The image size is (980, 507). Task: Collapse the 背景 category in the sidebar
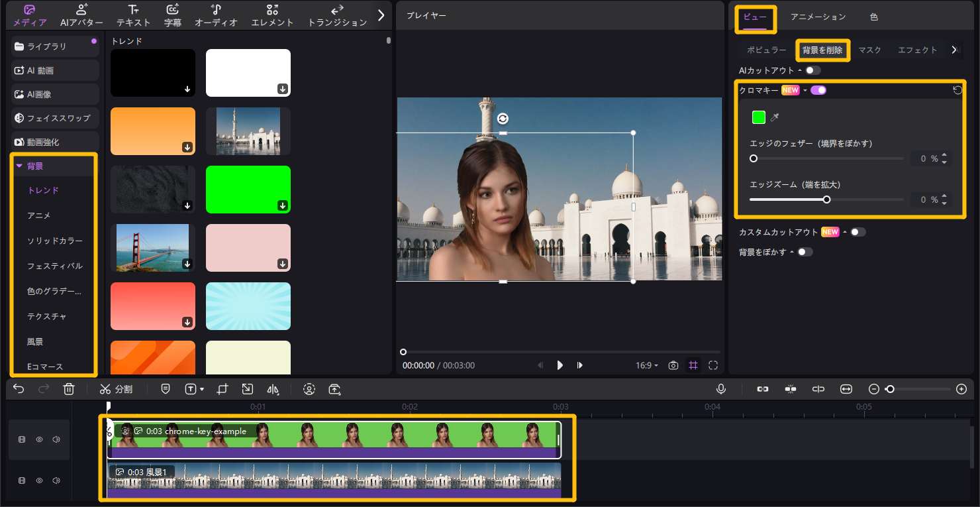[x=19, y=166]
